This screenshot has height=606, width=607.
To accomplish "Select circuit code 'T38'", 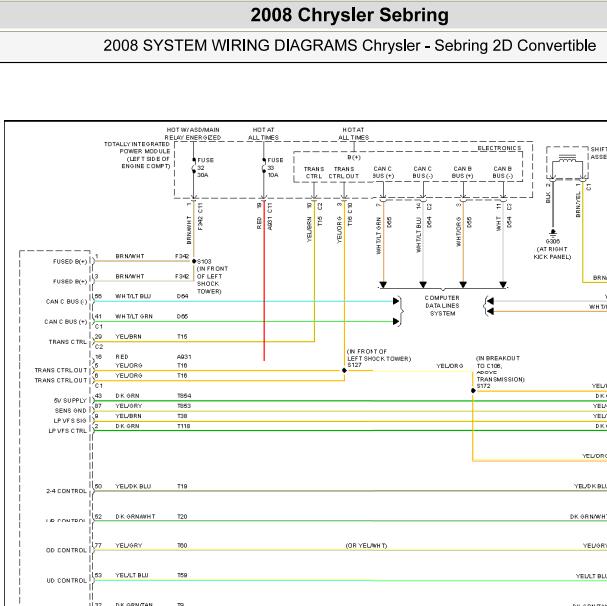I will click(x=182, y=416).
